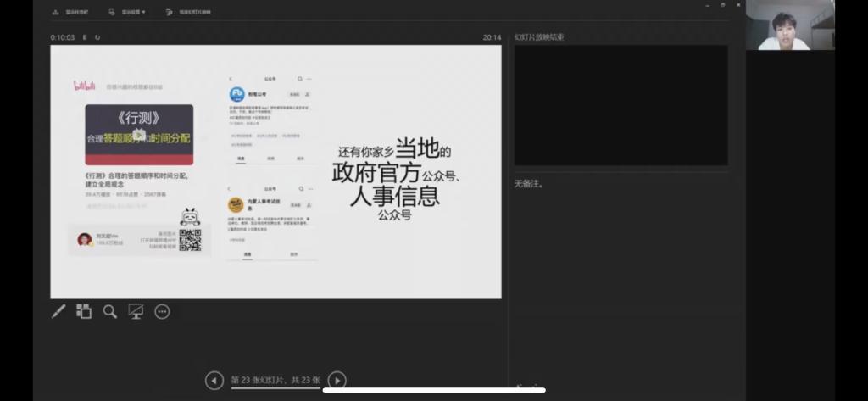Click the slide counter text 第23张幻灯片
This screenshot has height=401, width=868.
275,380
